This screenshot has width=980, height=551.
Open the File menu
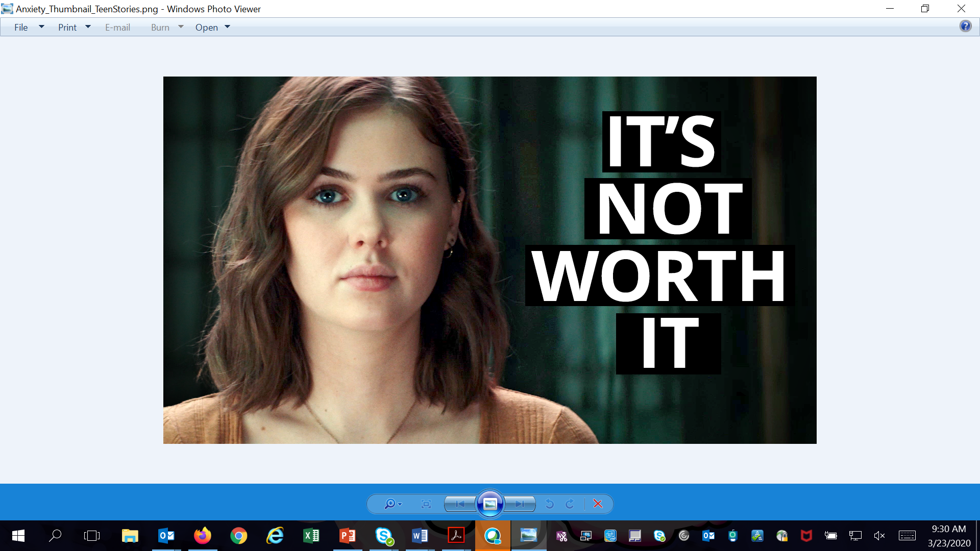tap(21, 28)
